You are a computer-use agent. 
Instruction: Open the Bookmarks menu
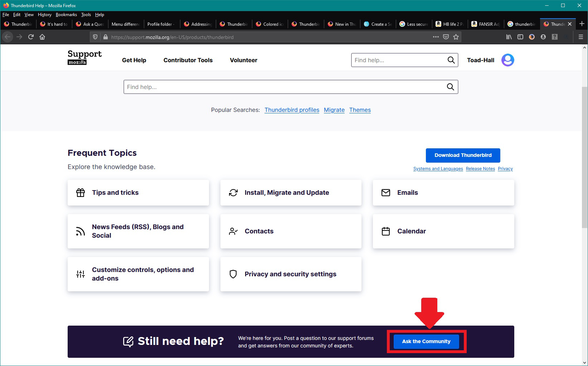point(66,15)
